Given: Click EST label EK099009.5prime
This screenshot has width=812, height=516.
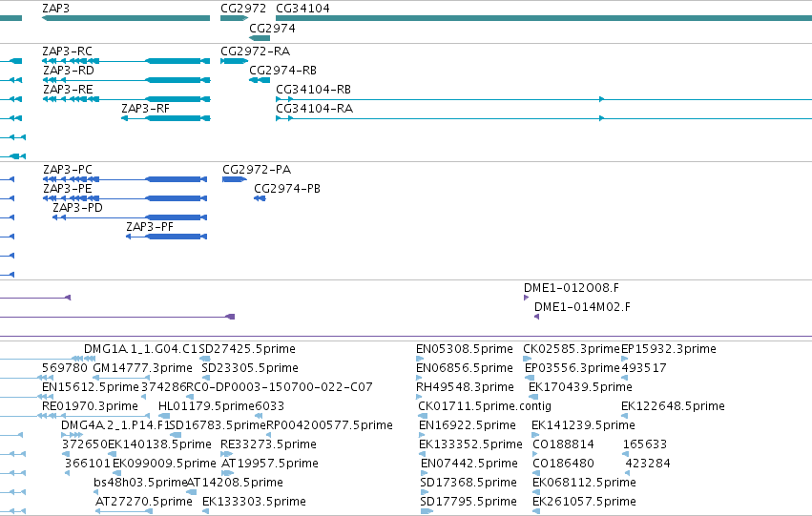Looking at the screenshot, I should click(x=164, y=464).
